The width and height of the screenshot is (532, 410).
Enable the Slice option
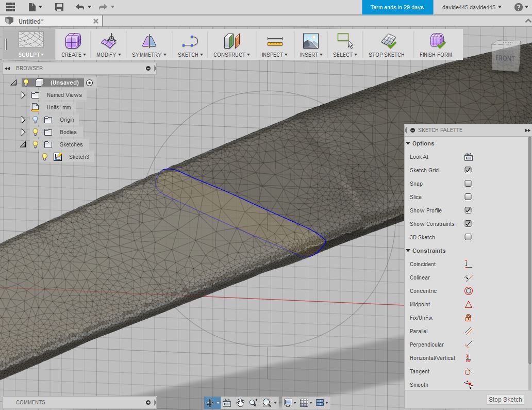(468, 197)
